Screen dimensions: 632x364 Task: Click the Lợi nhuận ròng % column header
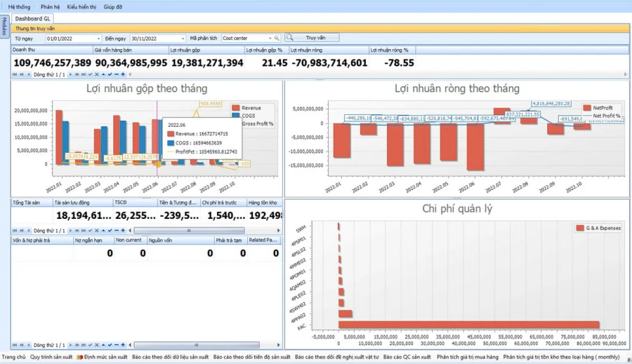pos(392,50)
